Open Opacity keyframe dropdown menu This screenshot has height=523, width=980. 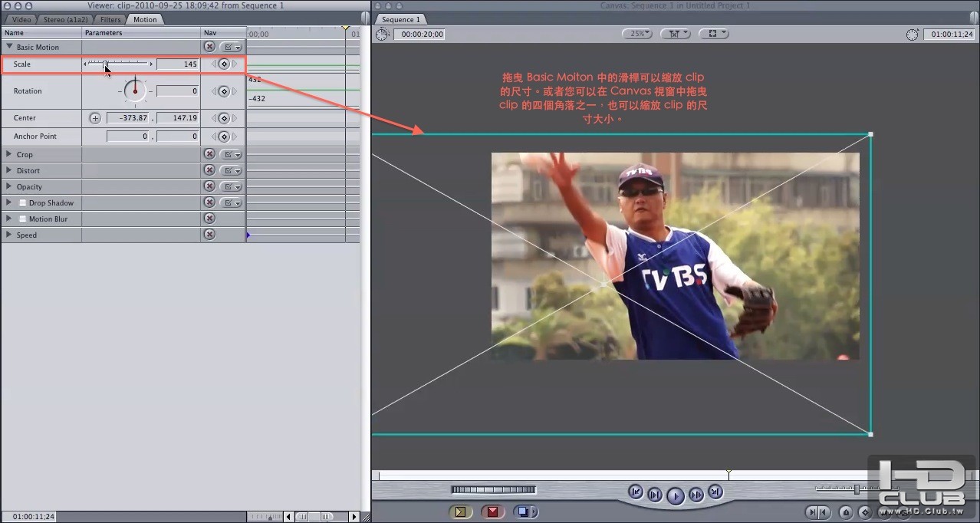[x=231, y=186]
